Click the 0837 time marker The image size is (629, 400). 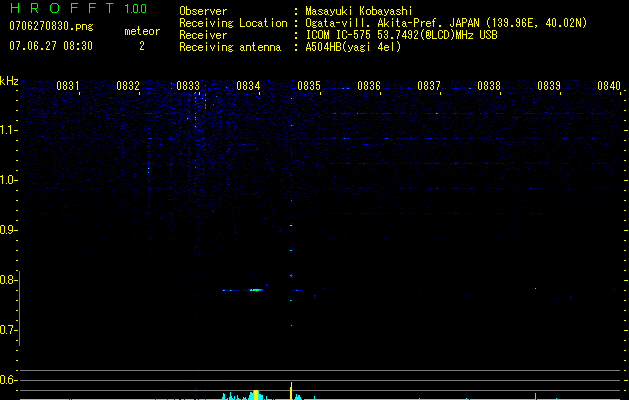(x=429, y=86)
